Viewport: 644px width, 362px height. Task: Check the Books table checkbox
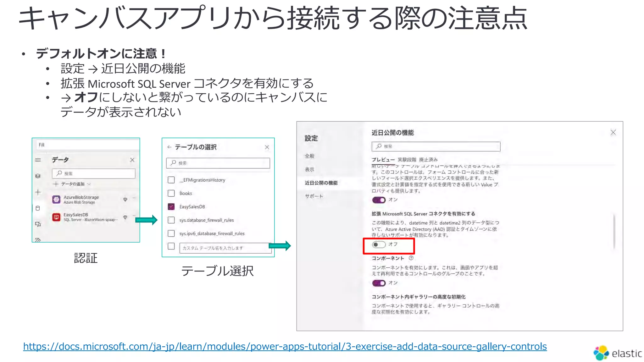click(171, 193)
